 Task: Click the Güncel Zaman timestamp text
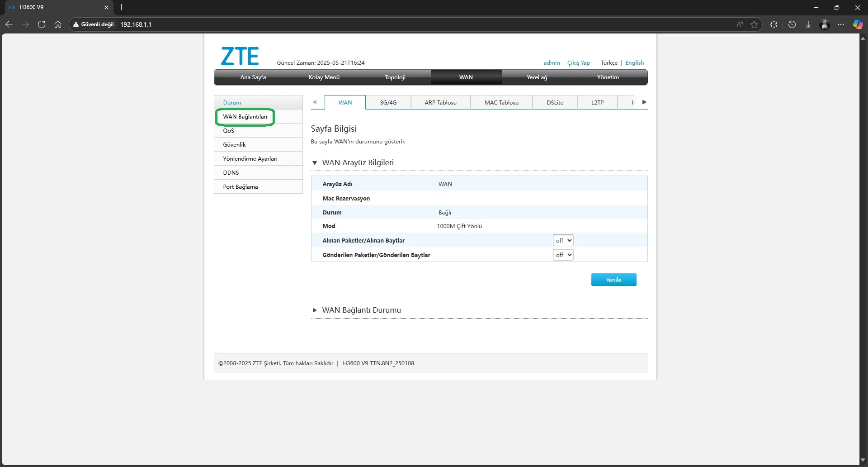[321, 63]
